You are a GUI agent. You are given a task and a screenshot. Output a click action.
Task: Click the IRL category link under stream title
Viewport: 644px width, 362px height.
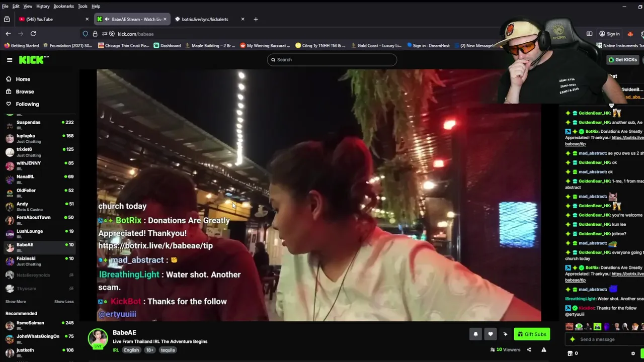coord(116,350)
